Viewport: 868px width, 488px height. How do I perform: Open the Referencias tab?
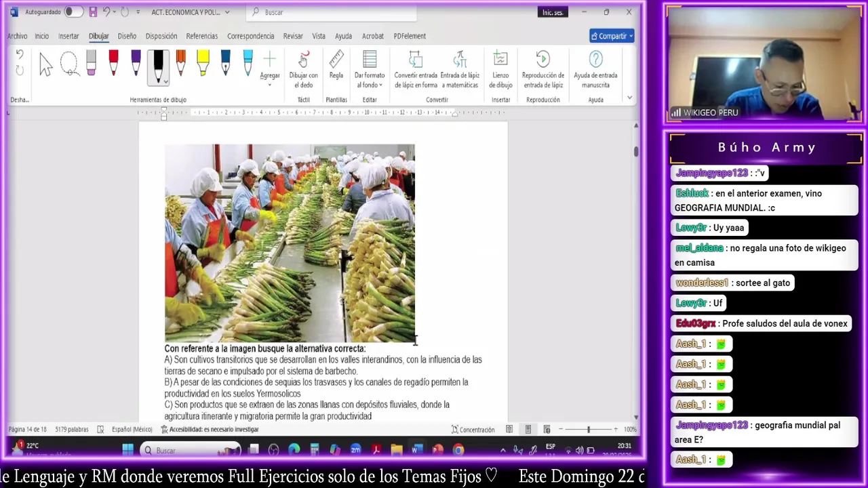202,36
